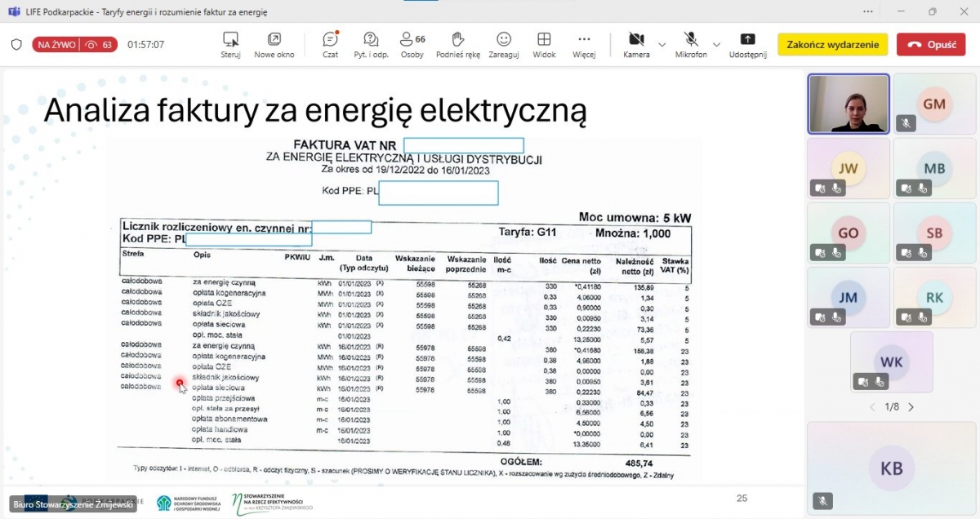Open the Widok view options
Viewport: 980px width, 519px height.
(x=544, y=45)
